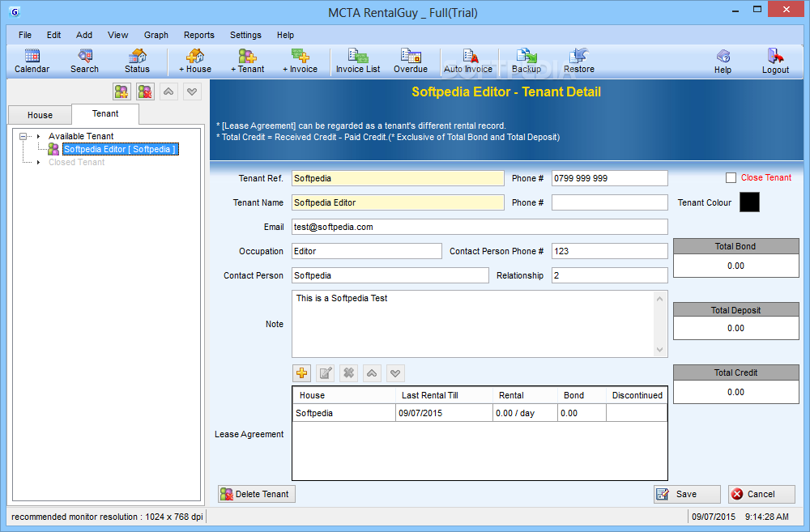The width and height of the screenshot is (810, 532).
Task: Move lease agreement up
Action: click(372, 373)
